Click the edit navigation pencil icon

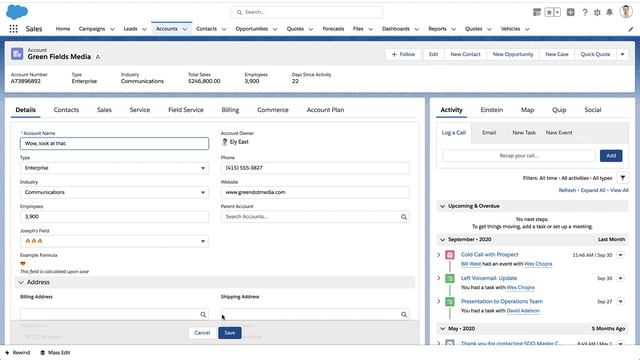[x=631, y=29]
